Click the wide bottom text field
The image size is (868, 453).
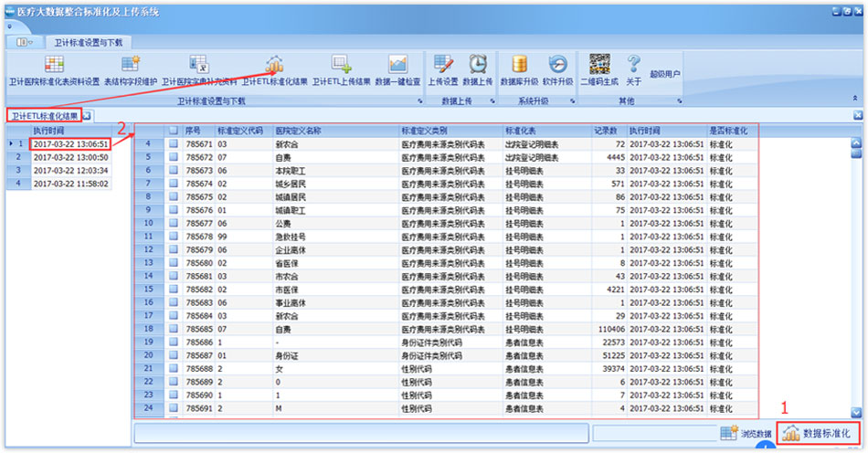point(361,434)
